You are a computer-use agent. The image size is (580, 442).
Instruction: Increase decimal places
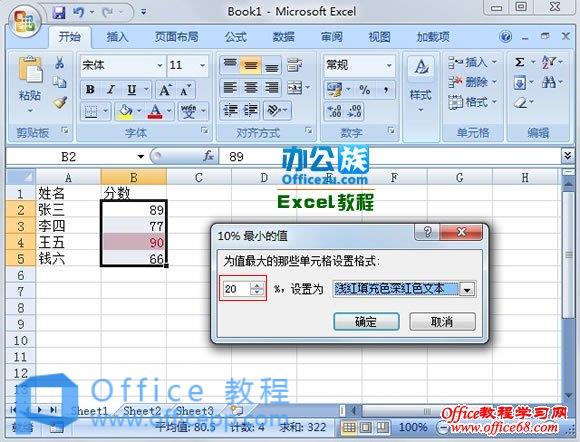335,111
